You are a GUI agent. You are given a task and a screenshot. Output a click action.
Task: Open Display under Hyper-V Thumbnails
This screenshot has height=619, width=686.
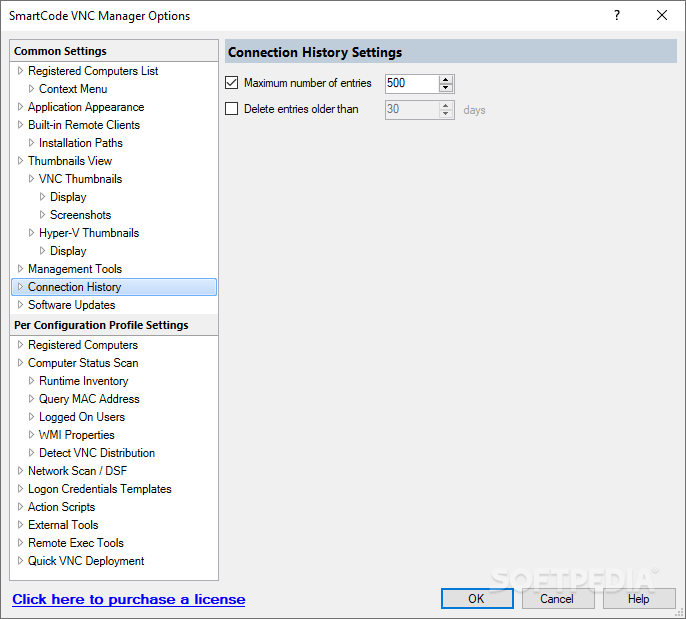pos(68,251)
